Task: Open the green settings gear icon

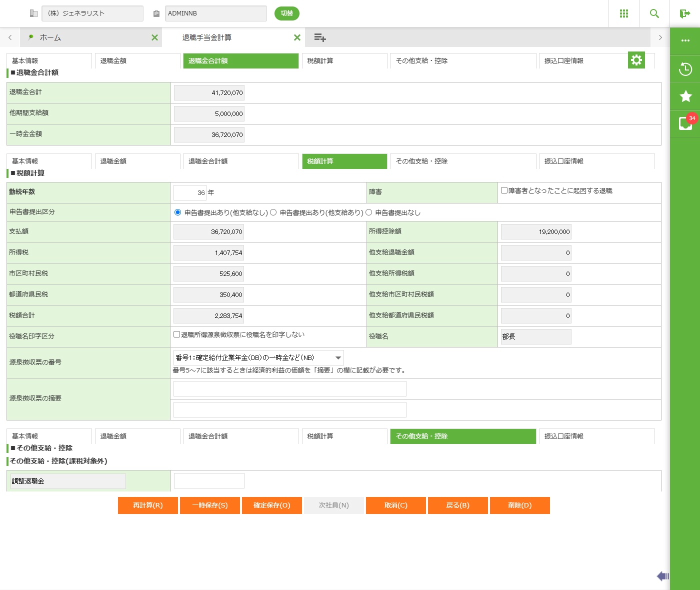Action: (x=636, y=60)
